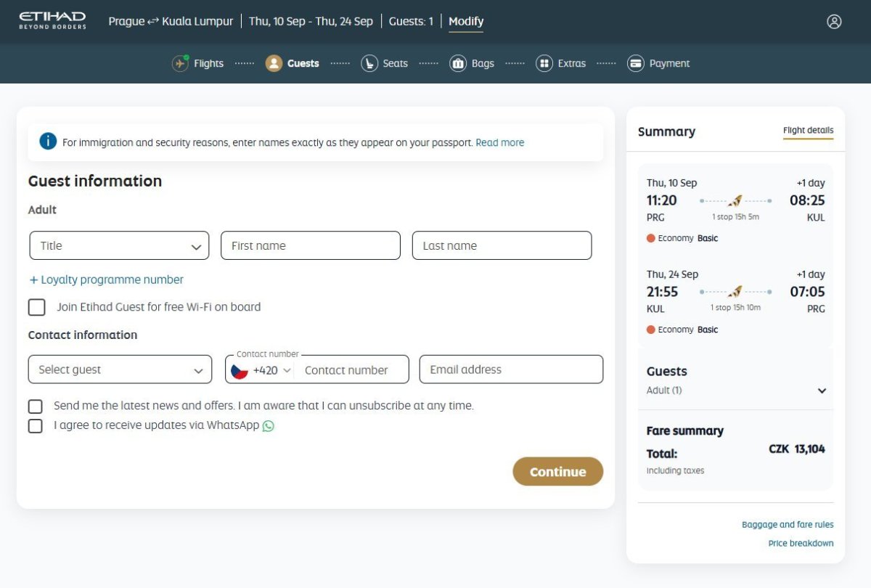
Task: Go to the Flights step
Action: click(197, 63)
